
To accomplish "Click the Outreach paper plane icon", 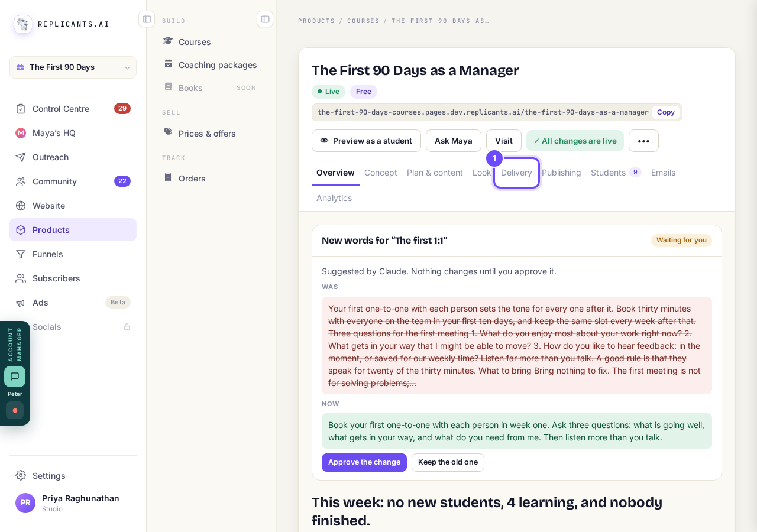I will [21, 157].
